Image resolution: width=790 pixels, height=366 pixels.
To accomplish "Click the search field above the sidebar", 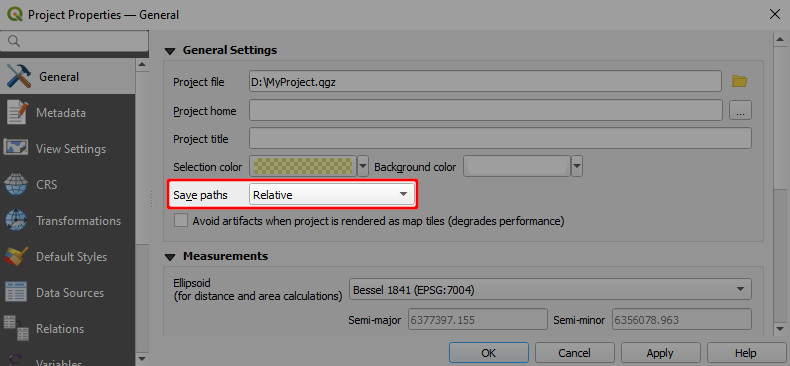I will click(74, 41).
